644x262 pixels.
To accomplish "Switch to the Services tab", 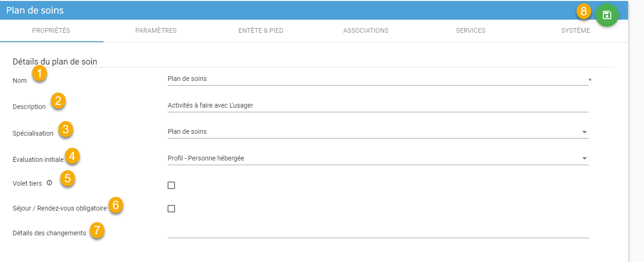I will click(x=470, y=31).
